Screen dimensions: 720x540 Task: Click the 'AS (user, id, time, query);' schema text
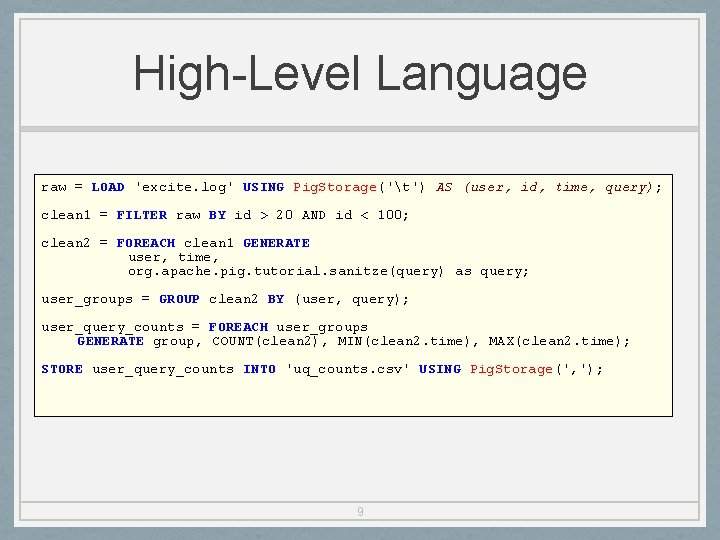[549, 187]
